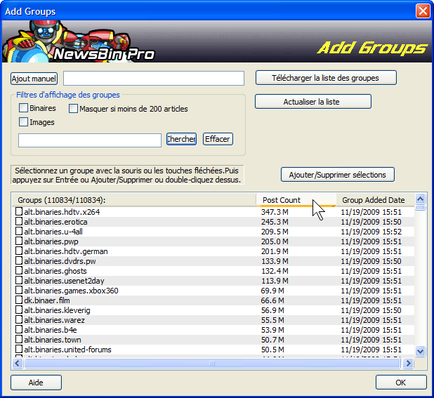Tick checkbox for alt.binaries.hdtv.x264

point(19,212)
